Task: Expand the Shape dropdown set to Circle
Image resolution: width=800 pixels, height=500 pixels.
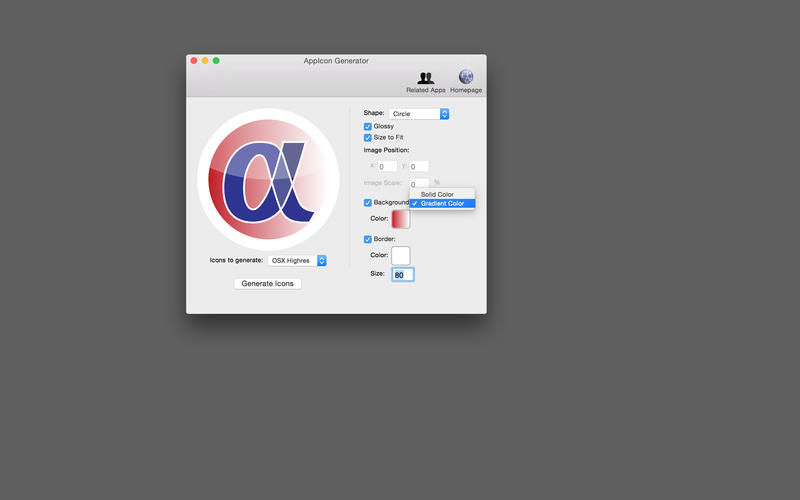Action: [419, 114]
